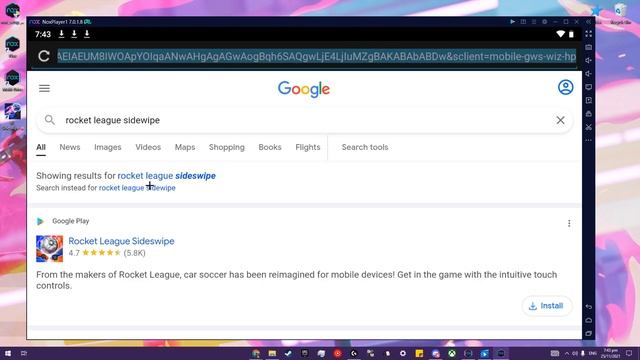Image resolution: width=640 pixels, height=360 pixels.
Task: Go back using Nox back arrow
Action: pyautogui.click(x=588, y=307)
